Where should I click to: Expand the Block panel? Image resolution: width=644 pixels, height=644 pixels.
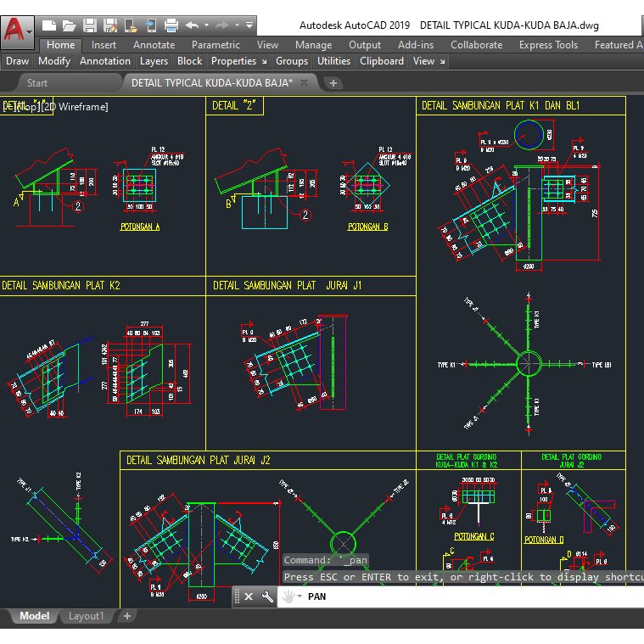(190, 61)
